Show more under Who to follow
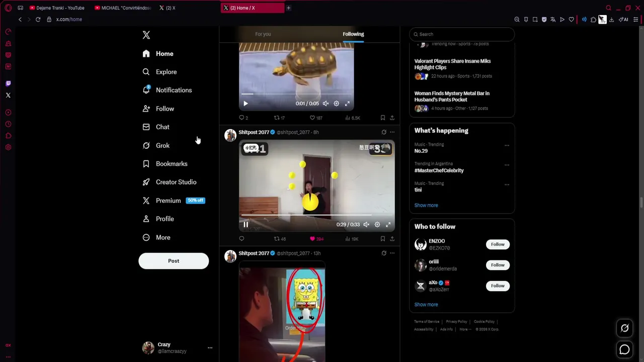Image resolution: width=644 pixels, height=362 pixels. (426, 304)
